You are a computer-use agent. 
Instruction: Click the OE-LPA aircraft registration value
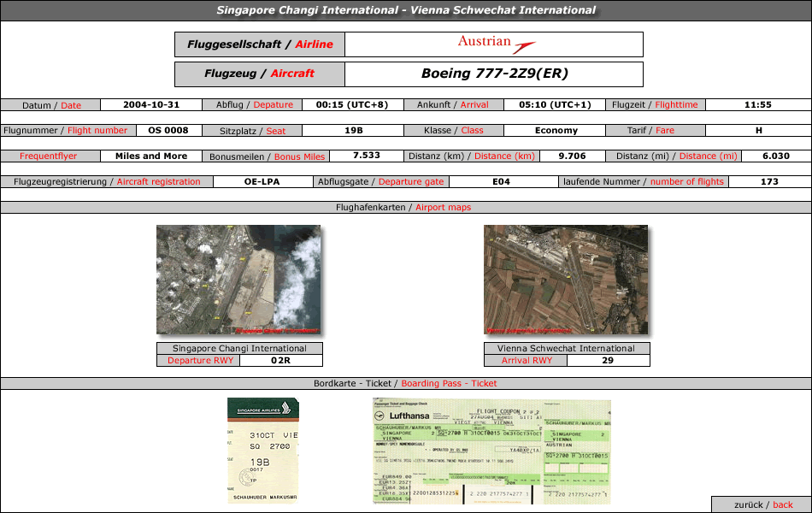click(262, 182)
